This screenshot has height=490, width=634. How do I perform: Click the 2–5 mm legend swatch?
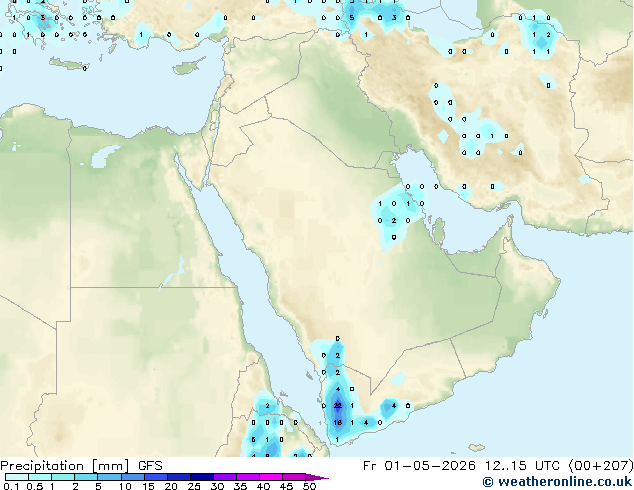point(86,477)
